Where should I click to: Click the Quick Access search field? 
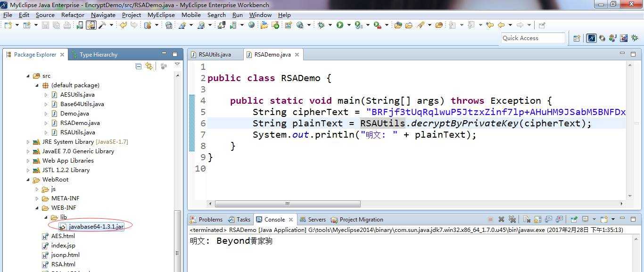coord(533,38)
